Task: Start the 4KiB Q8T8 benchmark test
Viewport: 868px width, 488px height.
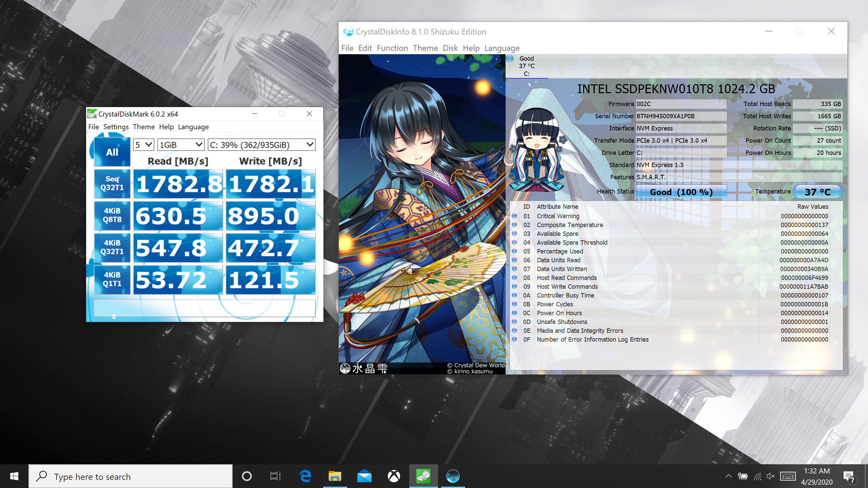Action: tap(112, 216)
